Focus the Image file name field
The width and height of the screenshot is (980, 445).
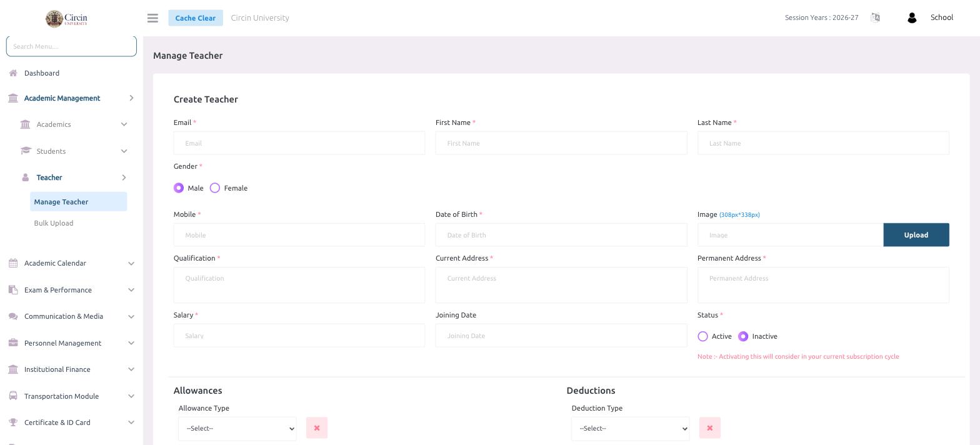791,235
